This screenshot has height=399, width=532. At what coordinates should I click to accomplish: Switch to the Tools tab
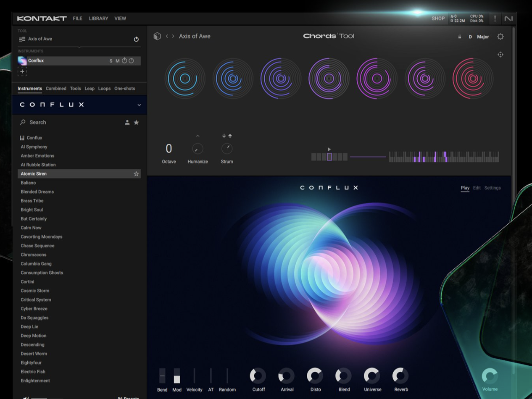click(76, 89)
